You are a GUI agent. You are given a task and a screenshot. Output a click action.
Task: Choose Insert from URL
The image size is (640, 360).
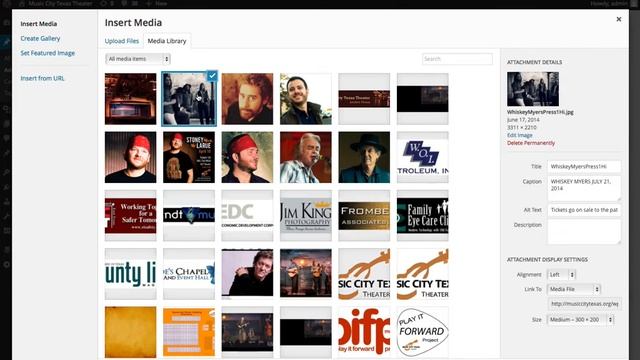[x=42, y=78]
